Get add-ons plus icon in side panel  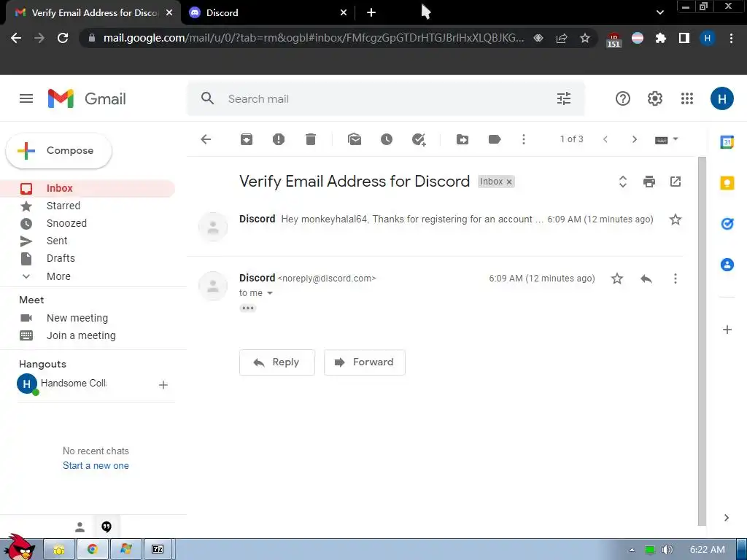click(727, 330)
